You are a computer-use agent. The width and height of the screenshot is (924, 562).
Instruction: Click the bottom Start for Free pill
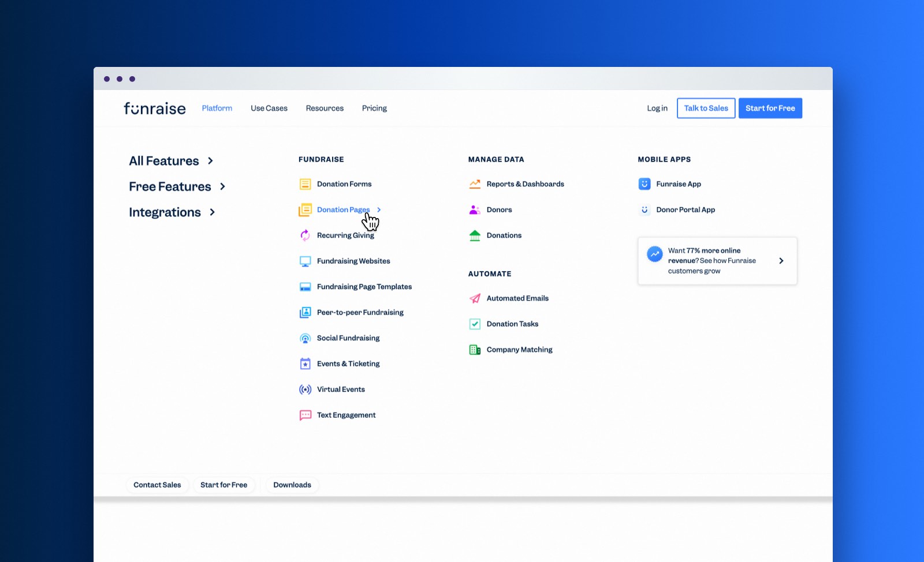click(223, 485)
